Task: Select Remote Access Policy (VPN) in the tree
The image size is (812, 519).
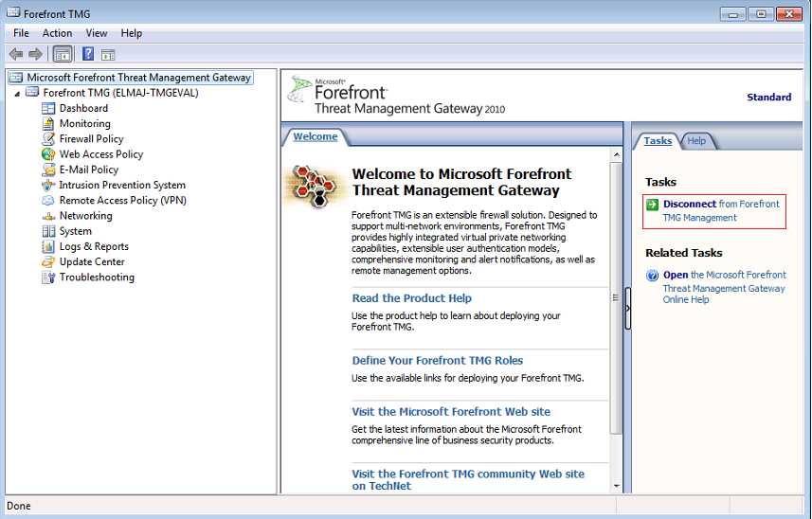Action: 123,200
